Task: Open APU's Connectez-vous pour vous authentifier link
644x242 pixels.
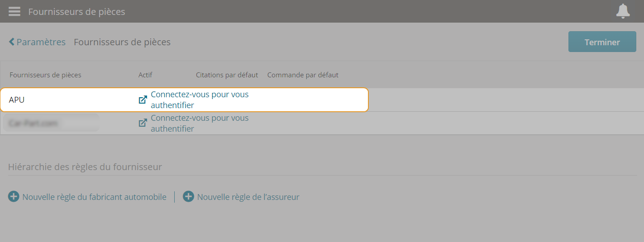Action: tap(200, 100)
